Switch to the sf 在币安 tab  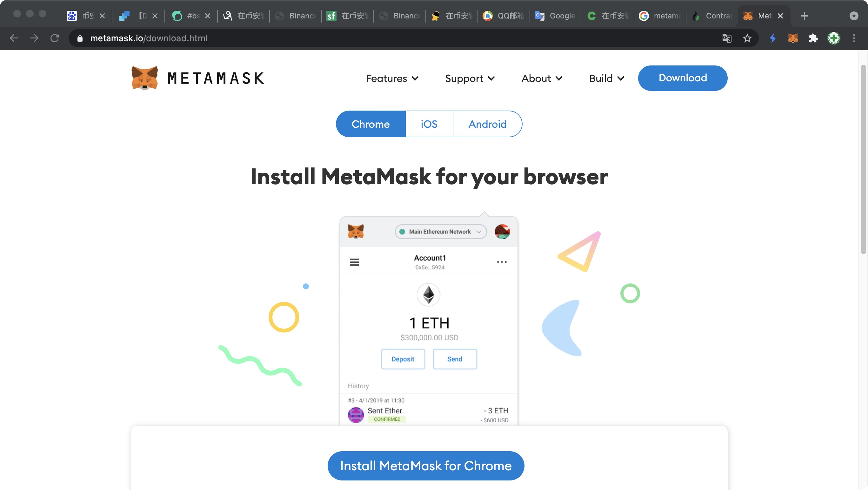click(347, 16)
